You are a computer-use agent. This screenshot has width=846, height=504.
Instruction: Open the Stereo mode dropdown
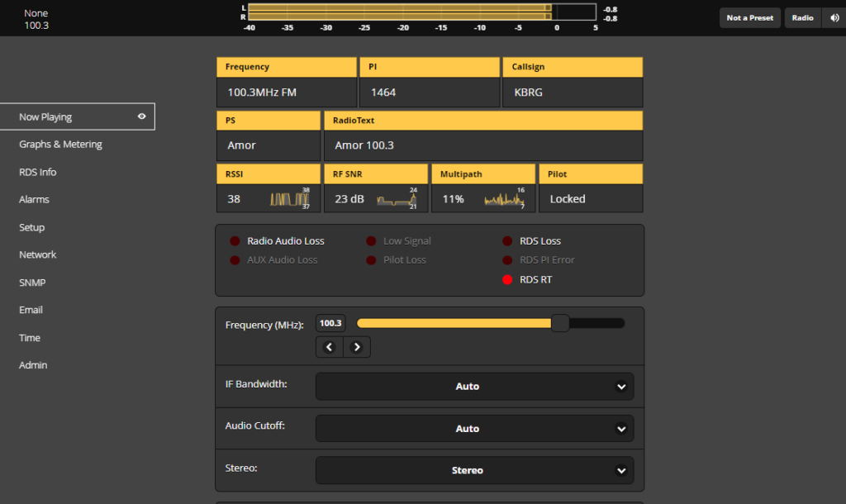(x=474, y=470)
